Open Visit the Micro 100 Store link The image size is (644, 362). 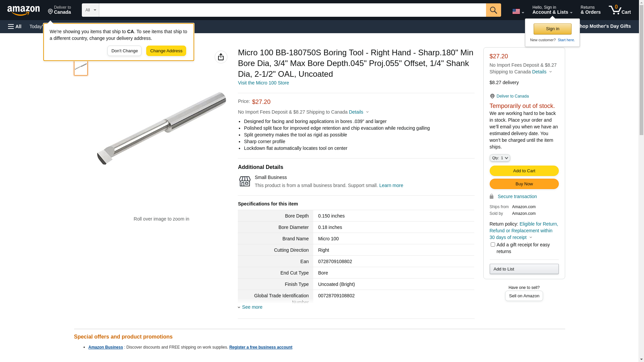pos(263,83)
